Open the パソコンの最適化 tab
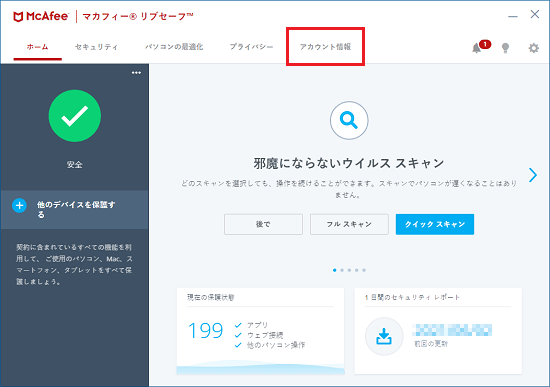 [x=174, y=47]
